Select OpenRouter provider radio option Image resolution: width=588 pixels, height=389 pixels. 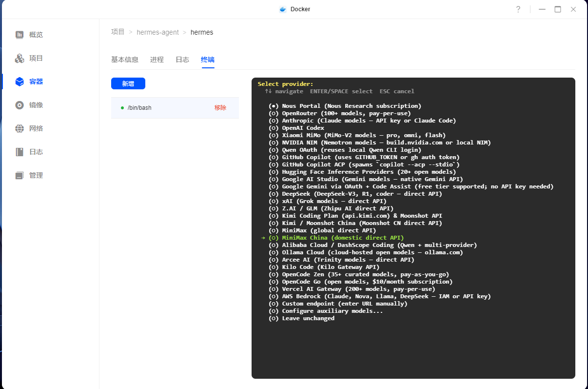click(x=274, y=113)
